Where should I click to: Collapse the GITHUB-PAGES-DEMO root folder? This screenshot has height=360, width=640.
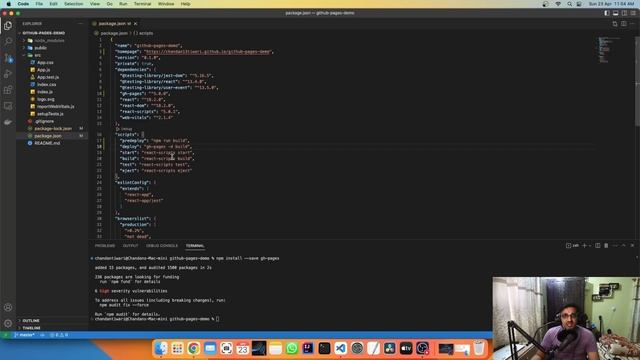coord(44,33)
